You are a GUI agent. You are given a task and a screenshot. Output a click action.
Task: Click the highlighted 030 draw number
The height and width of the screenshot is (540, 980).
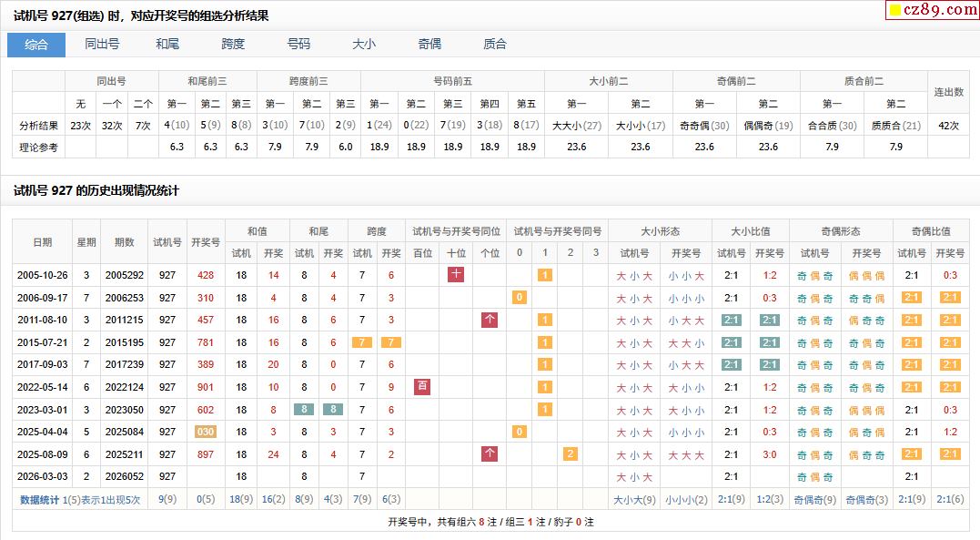(x=206, y=432)
